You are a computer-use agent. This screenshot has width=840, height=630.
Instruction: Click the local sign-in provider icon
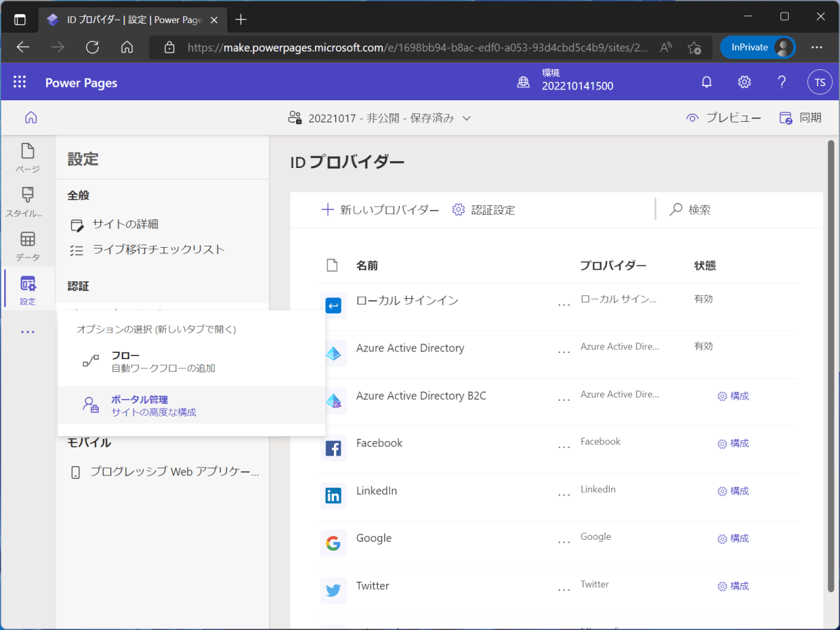click(333, 305)
